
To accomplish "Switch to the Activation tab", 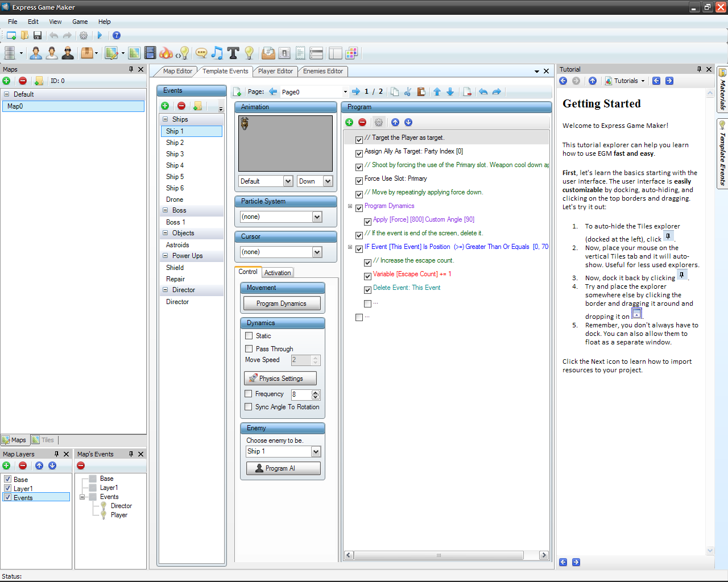I will pos(278,273).
